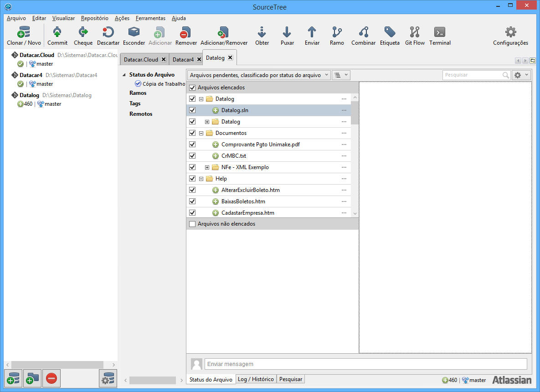This screenshot has height=392, width=540.
Task: Pull changes with the Puxar icon
Action: pyautogui.click(x=287, y=32)
